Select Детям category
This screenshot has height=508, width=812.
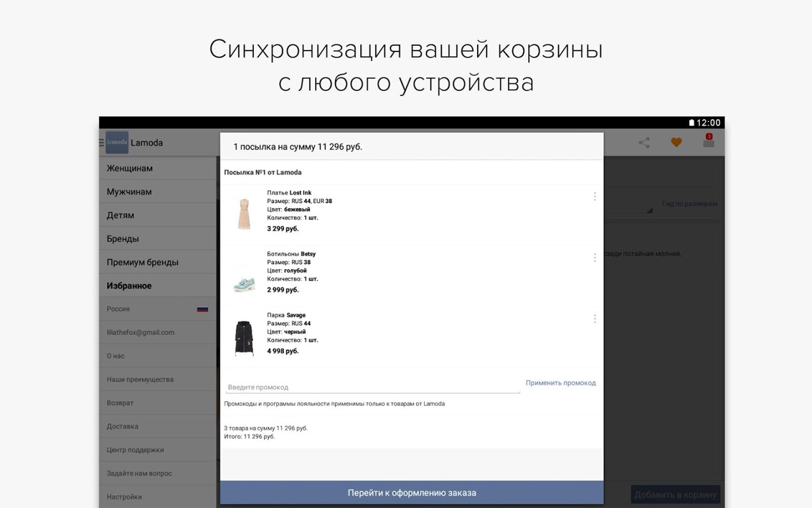[x=158, y=215]
